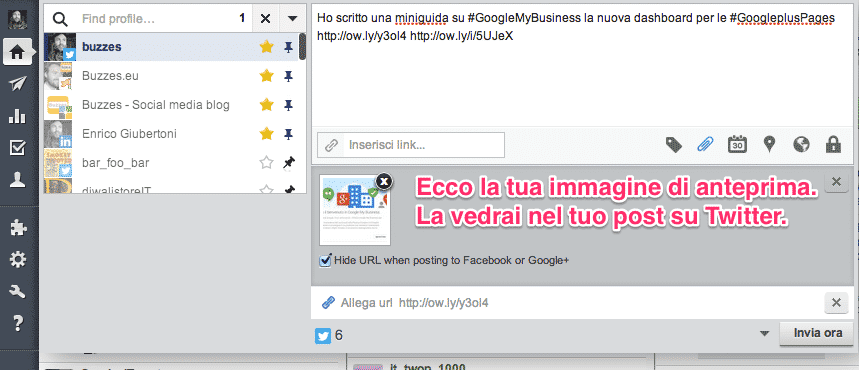Unpin the Enrico Giubertoni profile
The width and height of the screenshot is (859, 370).
pos(289,134)
